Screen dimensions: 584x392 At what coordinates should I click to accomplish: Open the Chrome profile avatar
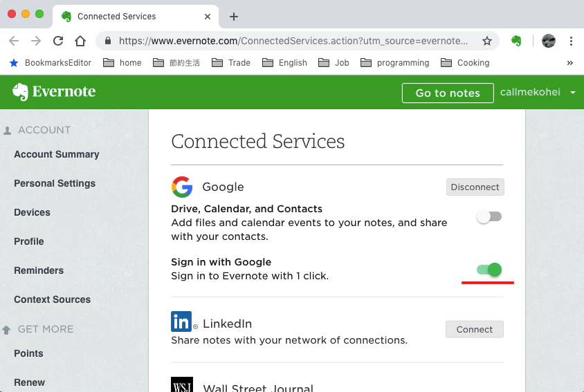point(549,41)
